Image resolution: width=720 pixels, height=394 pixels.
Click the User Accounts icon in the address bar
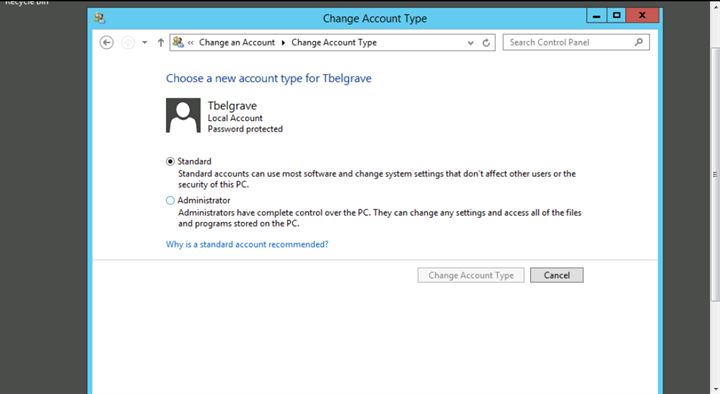click(x=178, y=42)
